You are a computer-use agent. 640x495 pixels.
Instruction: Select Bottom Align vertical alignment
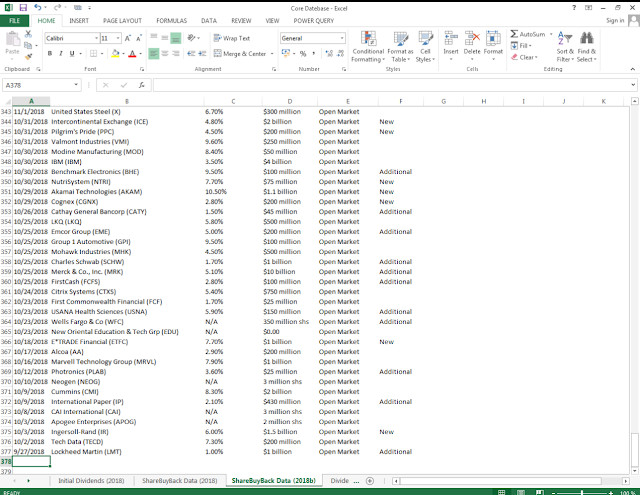click(x=176, y=38)
